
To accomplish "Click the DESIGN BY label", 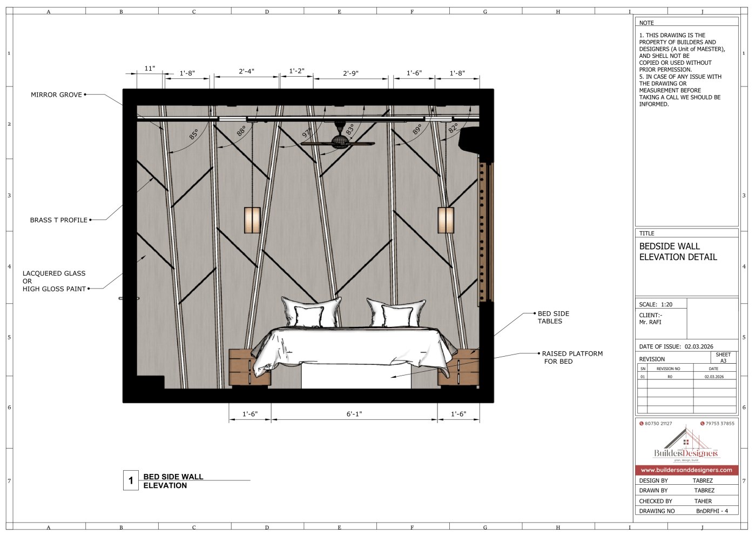I will (653, 480).
